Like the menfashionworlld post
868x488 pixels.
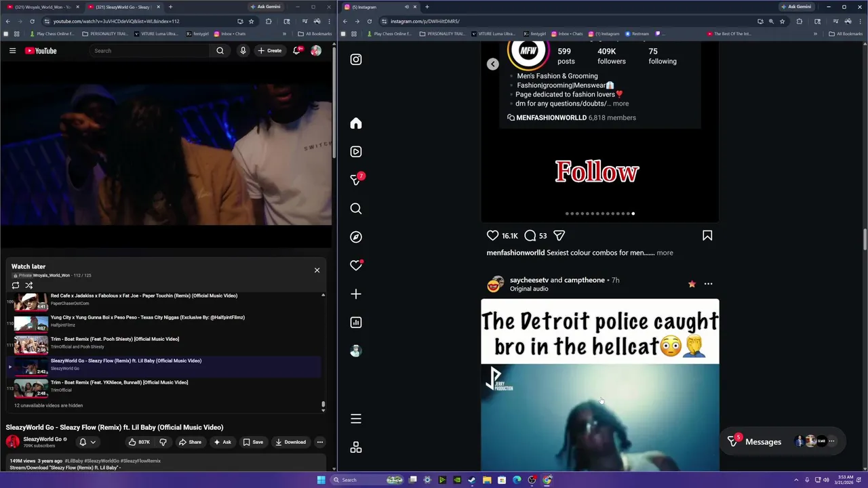tap(493, 236)
